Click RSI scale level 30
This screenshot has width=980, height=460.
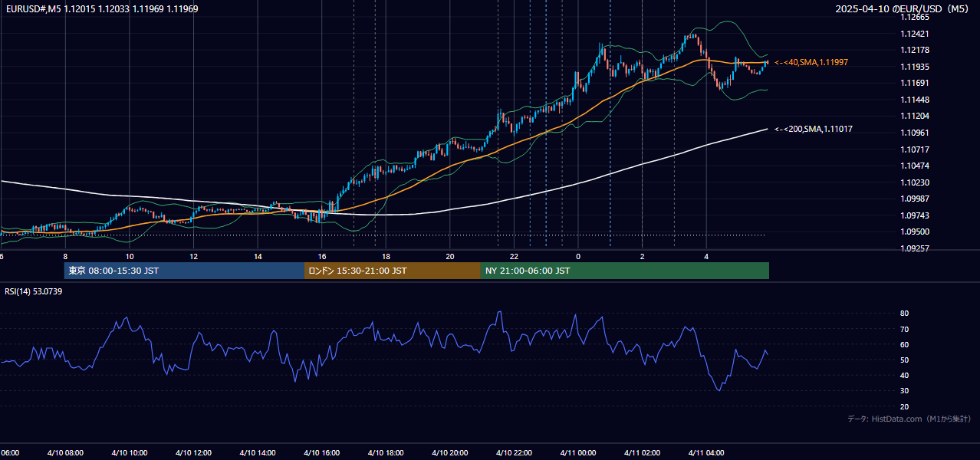[904, 391]
